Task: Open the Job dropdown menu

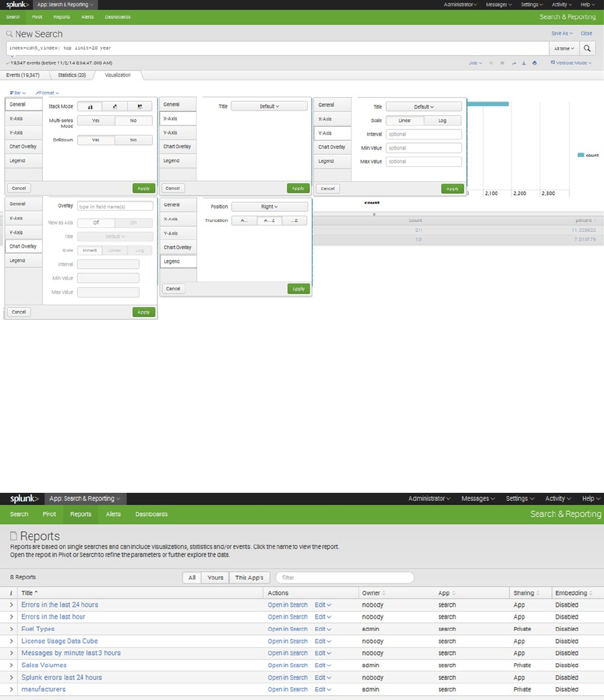Action: pos(475,63)
